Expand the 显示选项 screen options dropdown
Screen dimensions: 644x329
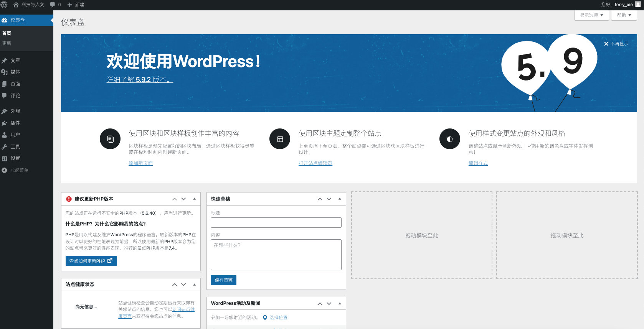click(591, 15)
